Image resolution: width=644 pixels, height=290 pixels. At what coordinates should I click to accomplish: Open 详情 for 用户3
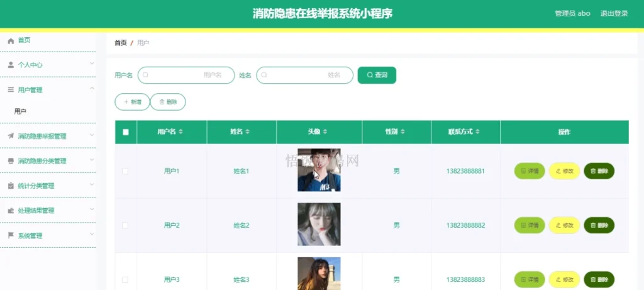coord(530,279)
